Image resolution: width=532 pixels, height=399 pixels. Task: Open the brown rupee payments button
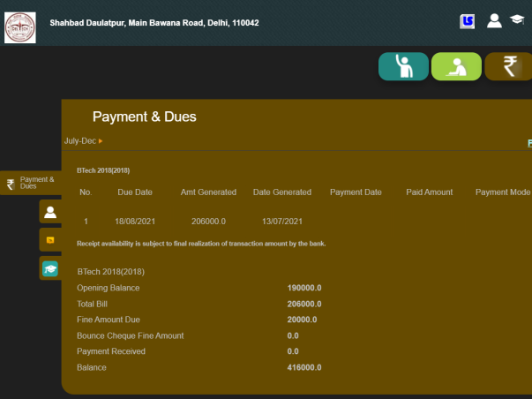[x=508, y=66]
